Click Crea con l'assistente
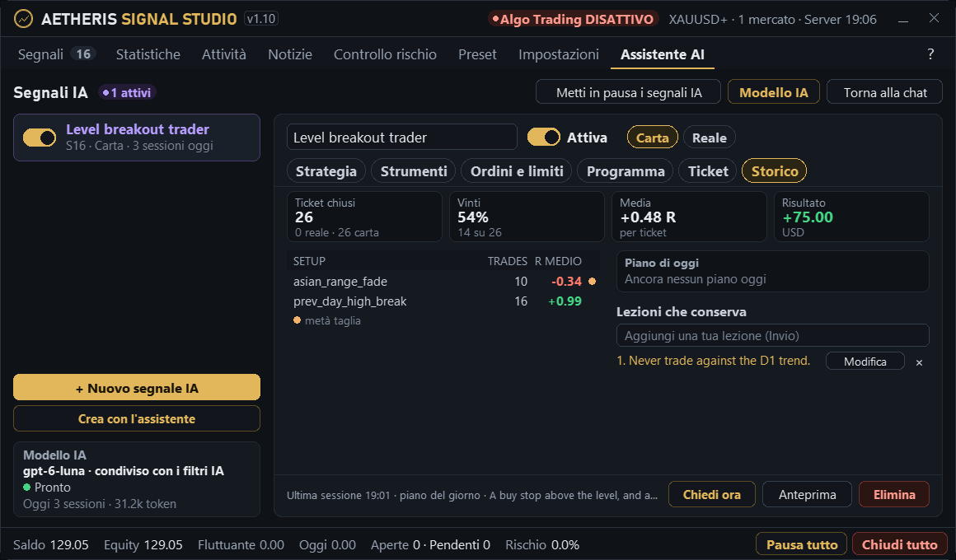This screenshot has width=956, height=560. tap(137, 418)
